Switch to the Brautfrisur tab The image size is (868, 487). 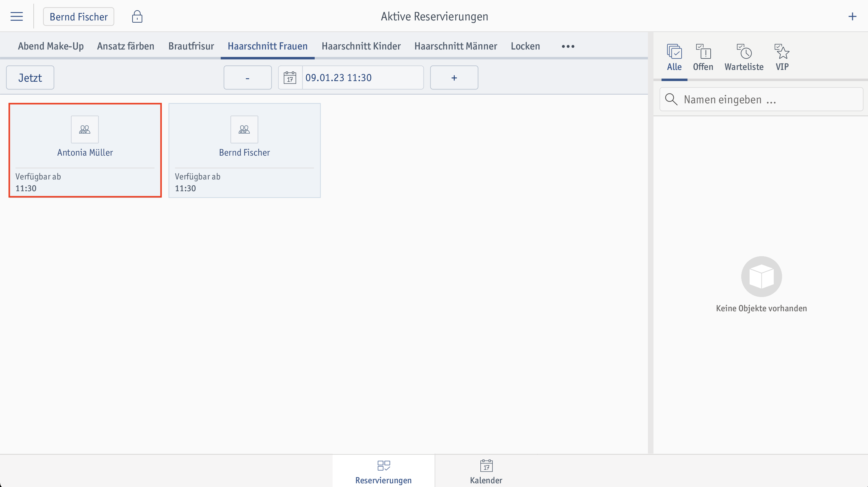(191, 46)
